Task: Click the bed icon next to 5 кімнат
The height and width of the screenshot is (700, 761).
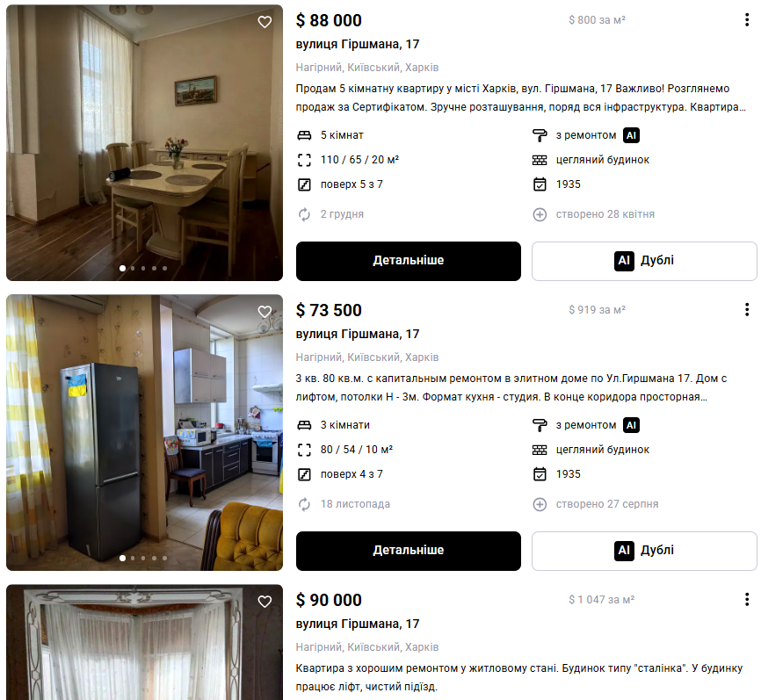Action: tap(304, 135)
